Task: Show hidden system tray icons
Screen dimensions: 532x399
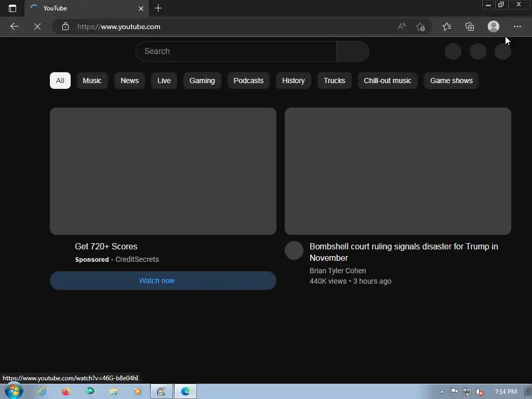Action: tap(442, 392)
